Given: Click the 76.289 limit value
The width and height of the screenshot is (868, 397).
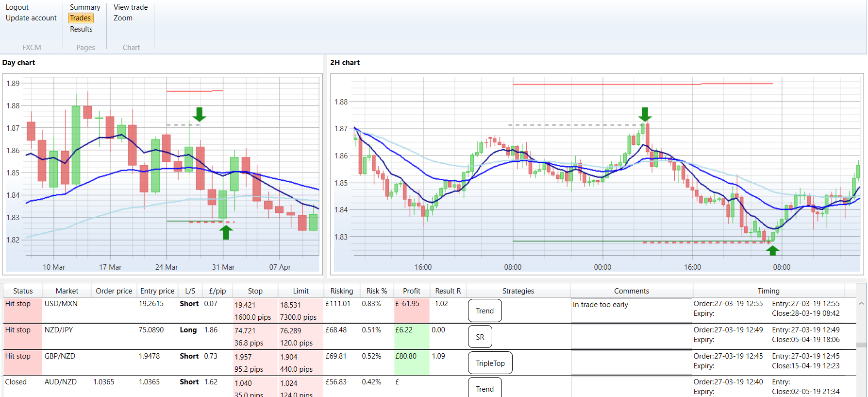Looking at the screenshot, I should click(x=291, y=331).
